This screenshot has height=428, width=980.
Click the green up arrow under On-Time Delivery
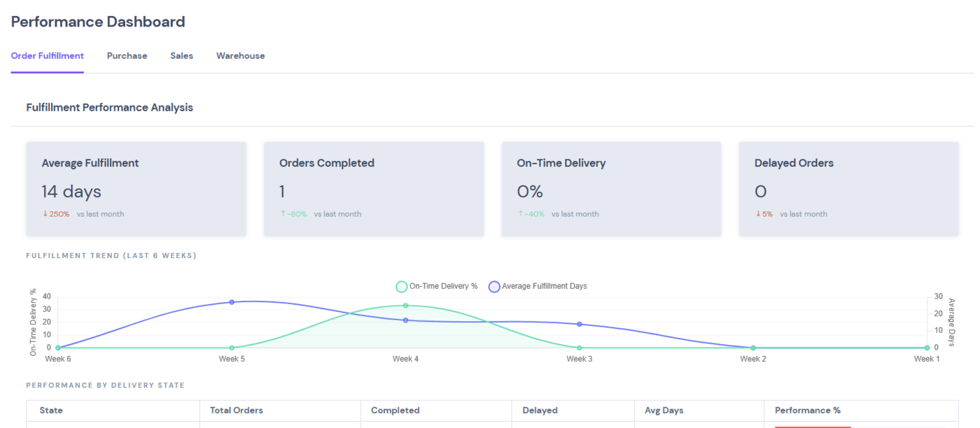tap(520, 214)
